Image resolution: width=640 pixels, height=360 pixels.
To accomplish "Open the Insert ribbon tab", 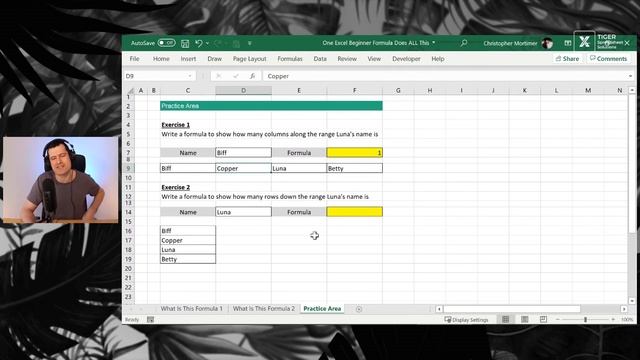I will pos(188,59).
